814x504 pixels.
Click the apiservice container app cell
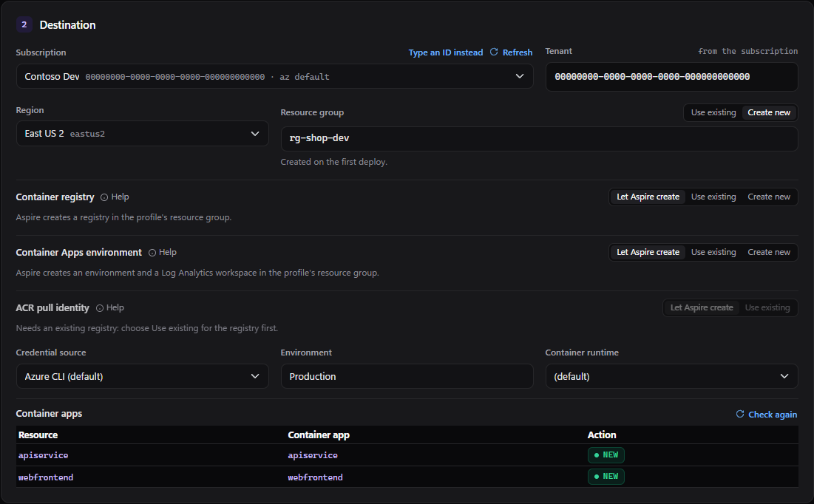[313, 455]
